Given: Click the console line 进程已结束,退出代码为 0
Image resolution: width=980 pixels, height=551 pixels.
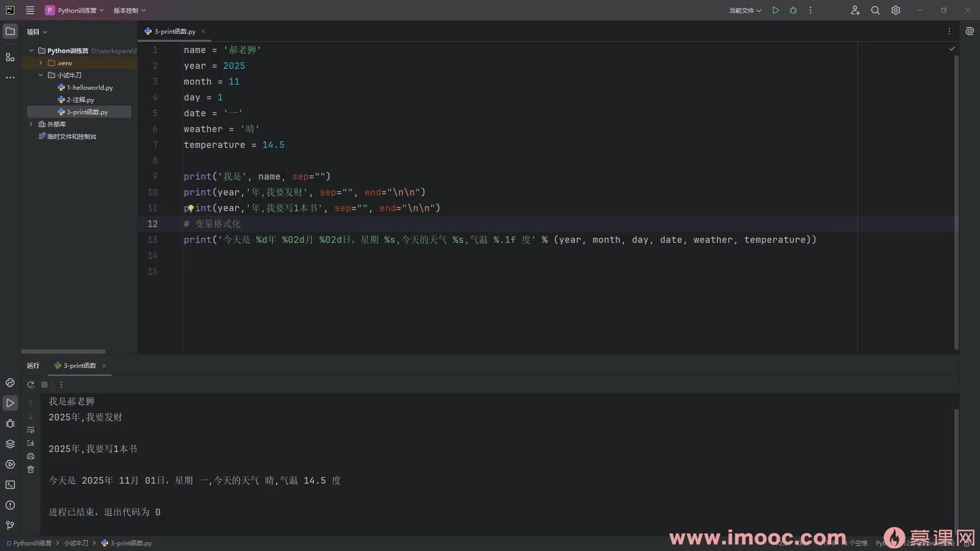Looking at the screenshot, I should coord(105,512).
